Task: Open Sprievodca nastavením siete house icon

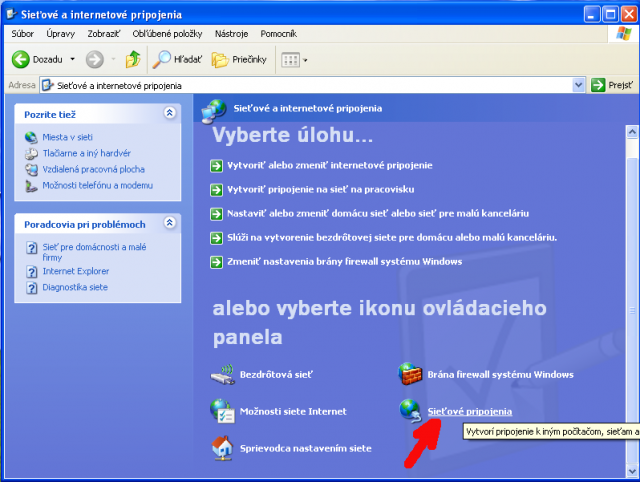Action: click(x=222, y=448)
